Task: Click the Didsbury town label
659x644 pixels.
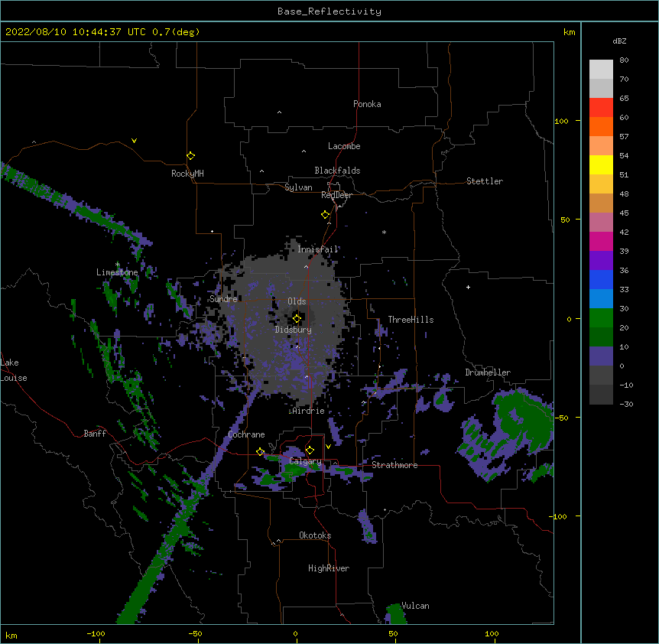Action: click(294, 330)
